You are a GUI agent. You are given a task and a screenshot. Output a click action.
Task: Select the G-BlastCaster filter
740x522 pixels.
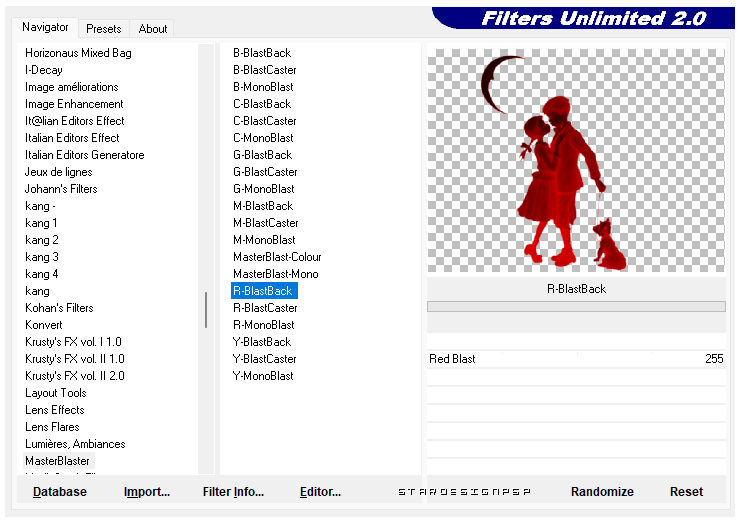point(265,172)
